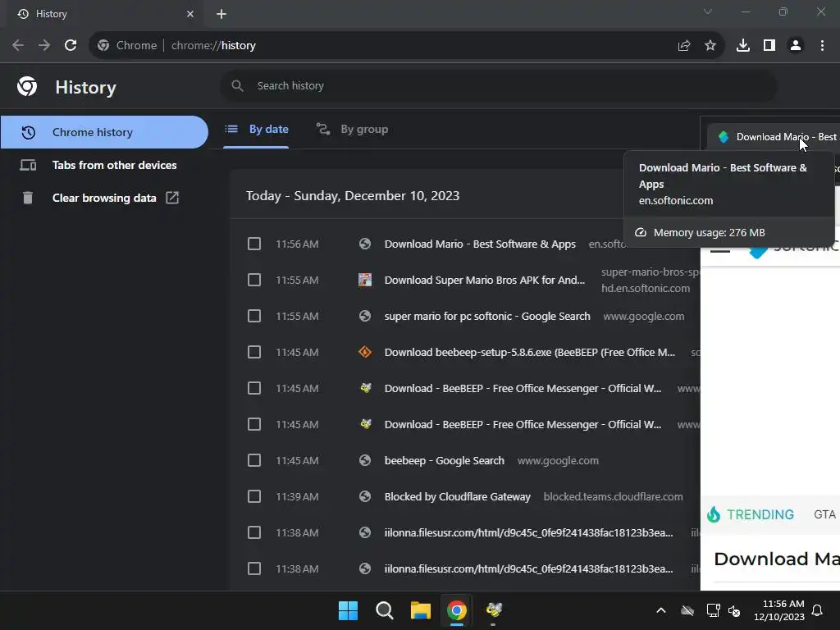Open Blocked by Cloudflare Gateway link
The image size is (840, 630).
click(x=457, y=496)
